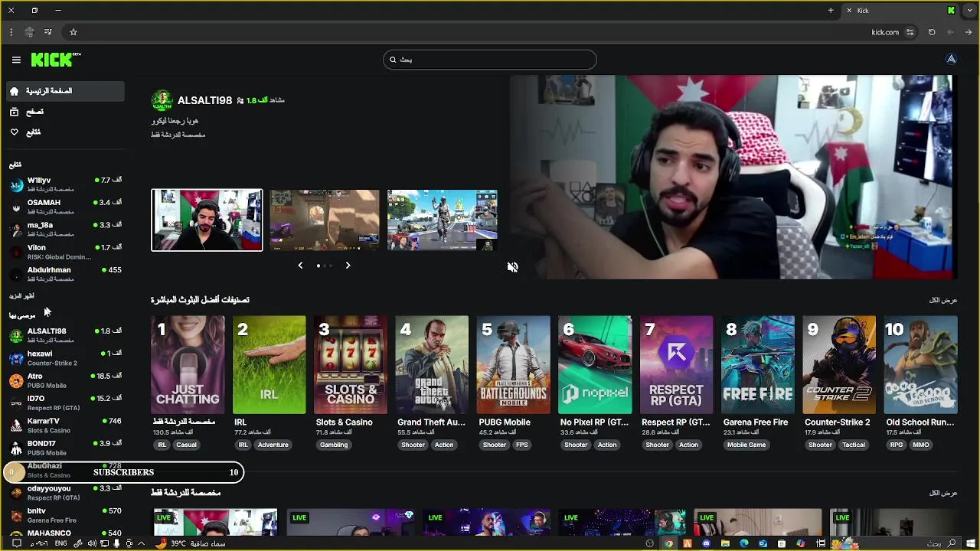Open the media control icon in toolbar
The width and height of the screenshot is (980, 551).
point(47,32)
